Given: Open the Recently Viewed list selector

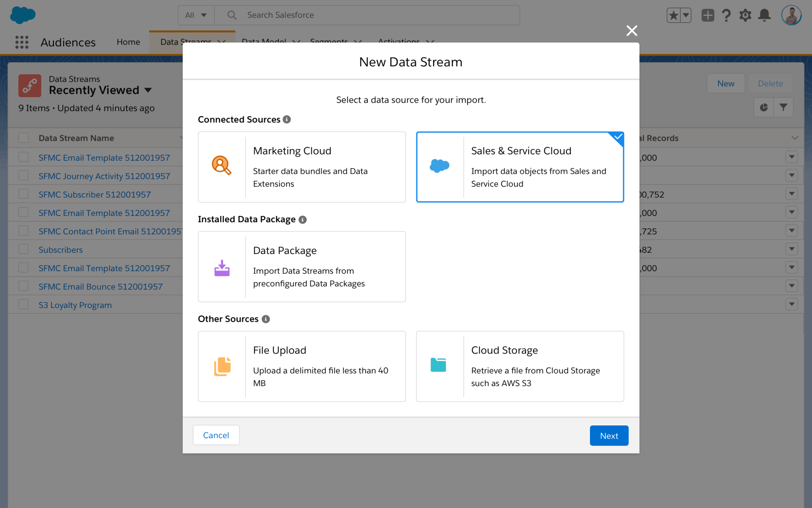Looking at the screenshot, I should click(x=147, y=90).
